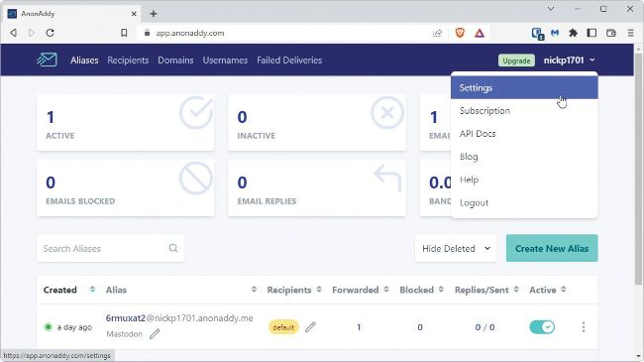This screenshot has width=644, height=362.
Task: Toggle the browser sidebar panel icon
Action: click(x=591, y=33)
